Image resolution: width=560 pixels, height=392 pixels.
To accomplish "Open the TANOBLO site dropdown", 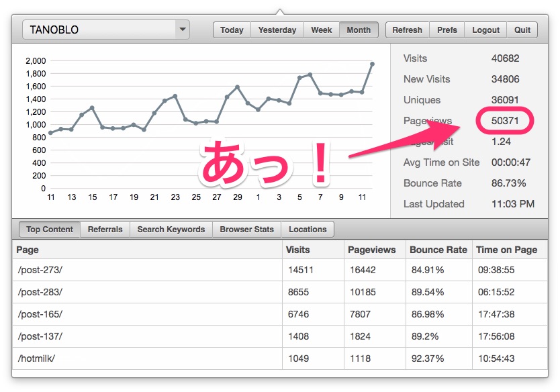I will [x=105, y=30].
